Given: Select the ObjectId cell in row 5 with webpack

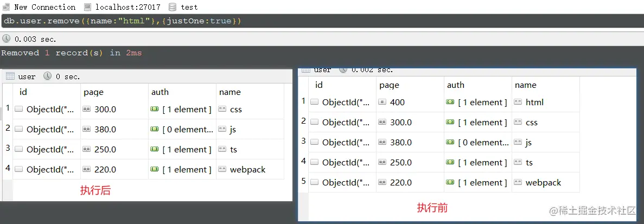Looking at the screenshot, I should click(x=342, y=183).
